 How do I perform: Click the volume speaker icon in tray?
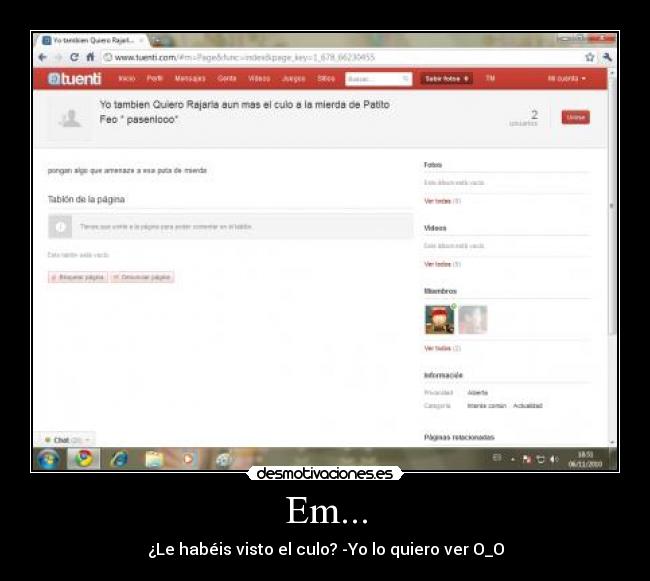point(554,459)
